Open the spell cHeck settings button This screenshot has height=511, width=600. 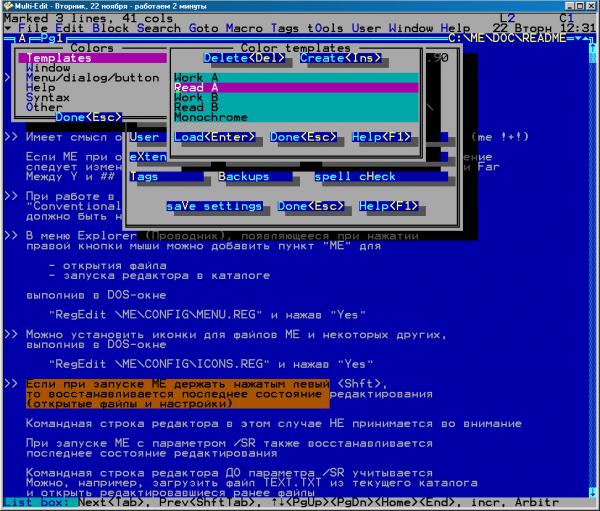pyautogui.click(x=355, y=176)
